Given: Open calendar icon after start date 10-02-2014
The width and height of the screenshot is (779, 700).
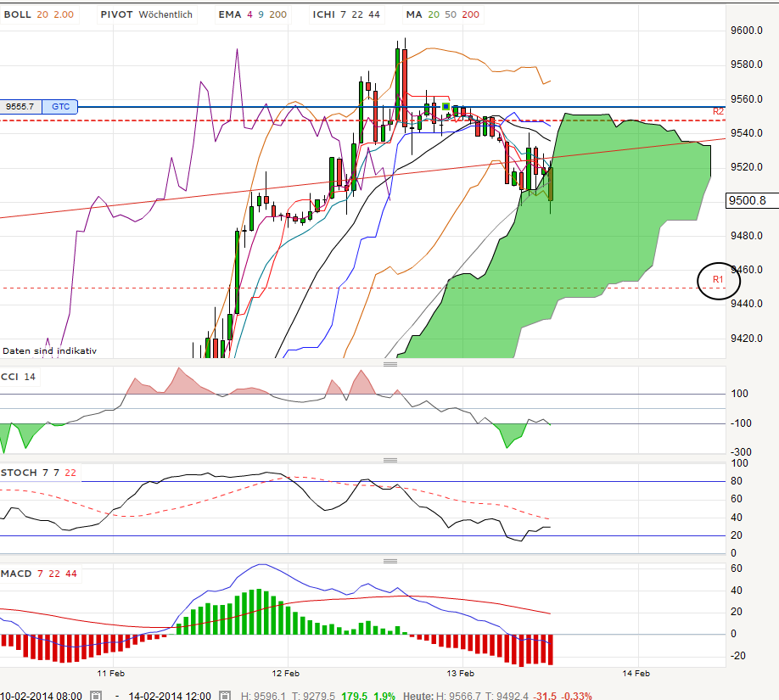Looking at the screenshot, I should (97, 696).
